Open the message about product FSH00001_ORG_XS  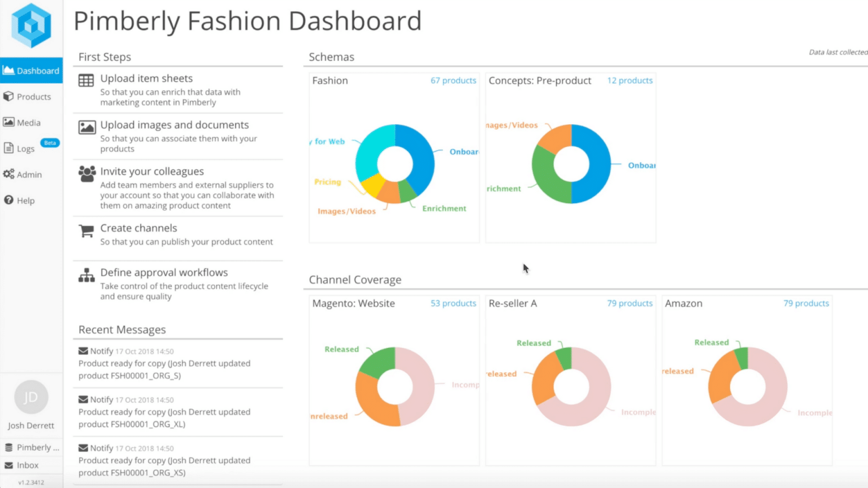[x=178, y=460]
